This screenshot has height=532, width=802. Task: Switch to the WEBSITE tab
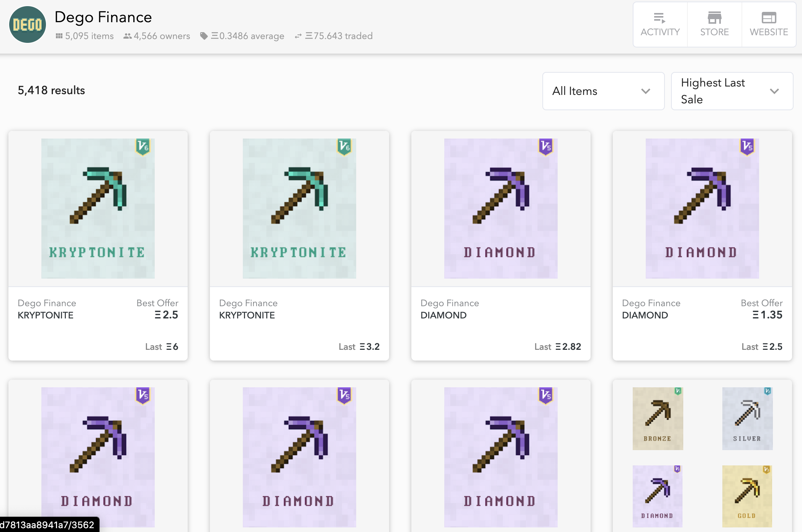tap(769, 24)
